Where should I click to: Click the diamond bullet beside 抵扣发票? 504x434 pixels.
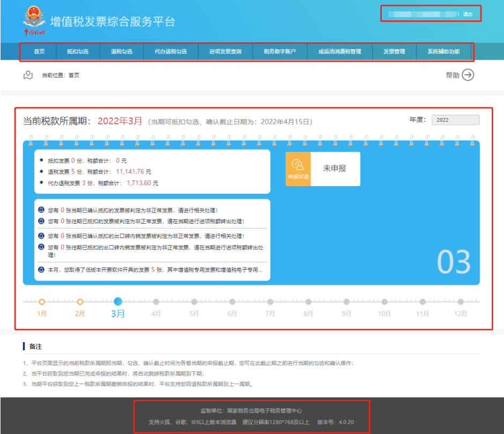pos(41,160)
